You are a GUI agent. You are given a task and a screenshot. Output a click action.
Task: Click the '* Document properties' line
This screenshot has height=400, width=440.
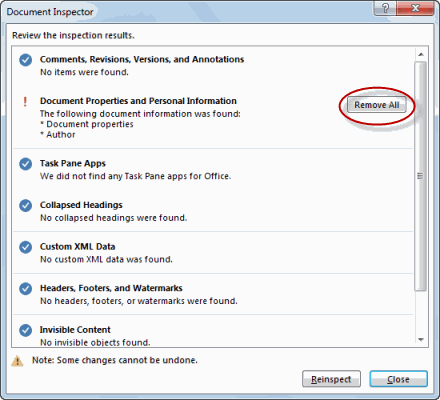(87, 124)
